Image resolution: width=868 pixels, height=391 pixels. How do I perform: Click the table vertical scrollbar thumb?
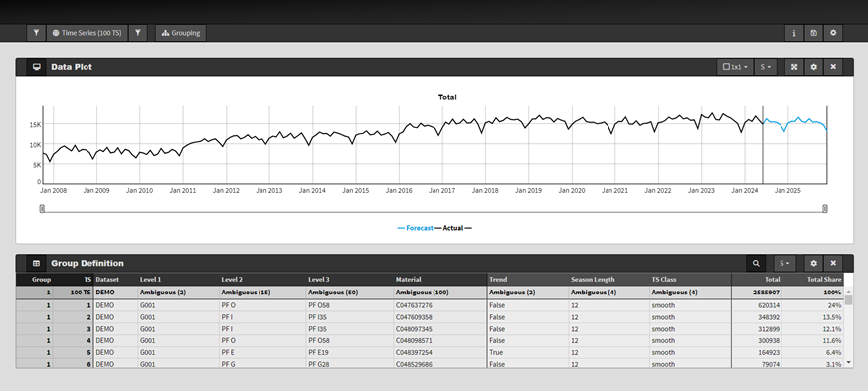(848, 300)
